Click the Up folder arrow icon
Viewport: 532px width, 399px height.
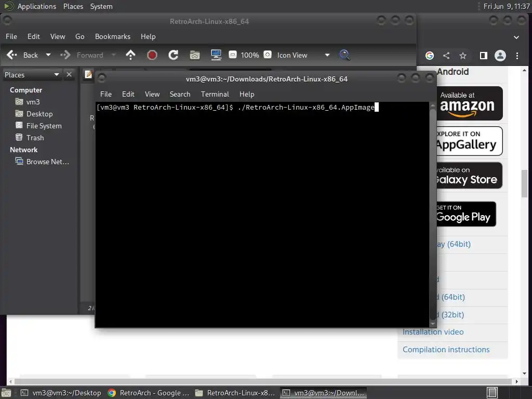[x=130, y=55]
